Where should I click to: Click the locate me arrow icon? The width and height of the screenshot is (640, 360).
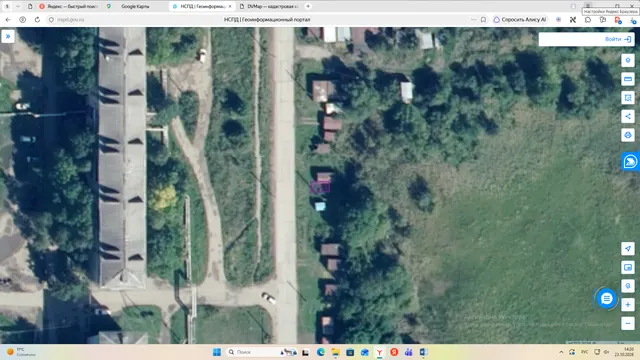click(628, 249)
